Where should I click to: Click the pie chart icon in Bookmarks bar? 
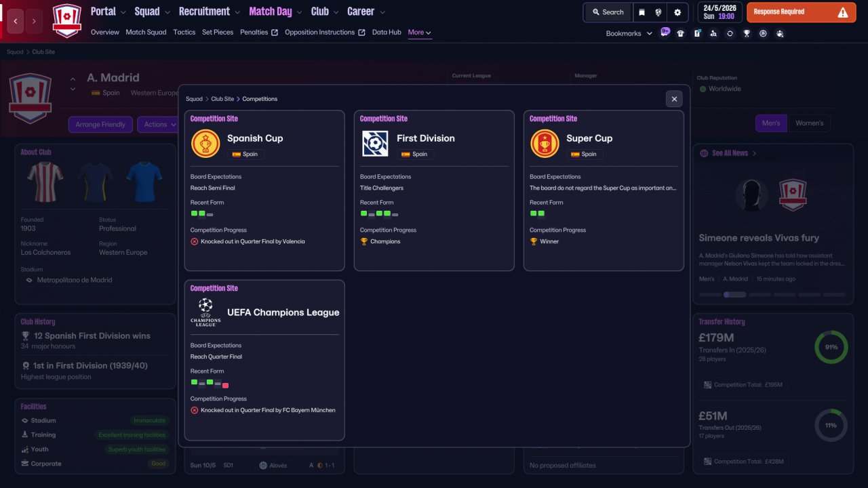(763, 33)
